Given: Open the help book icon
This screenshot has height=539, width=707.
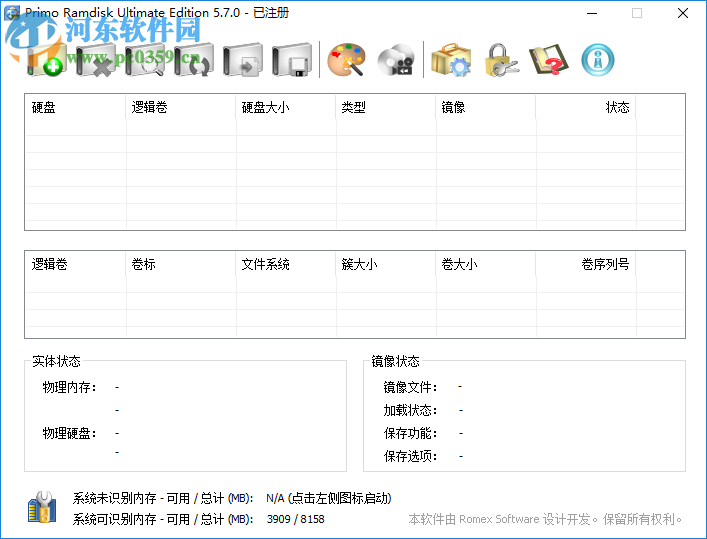Looking at the screenshot, I should pos(549,60).
